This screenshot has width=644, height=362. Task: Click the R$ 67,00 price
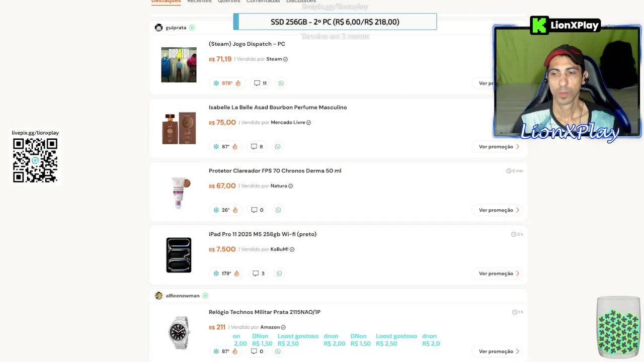click(x=222, y=186)
